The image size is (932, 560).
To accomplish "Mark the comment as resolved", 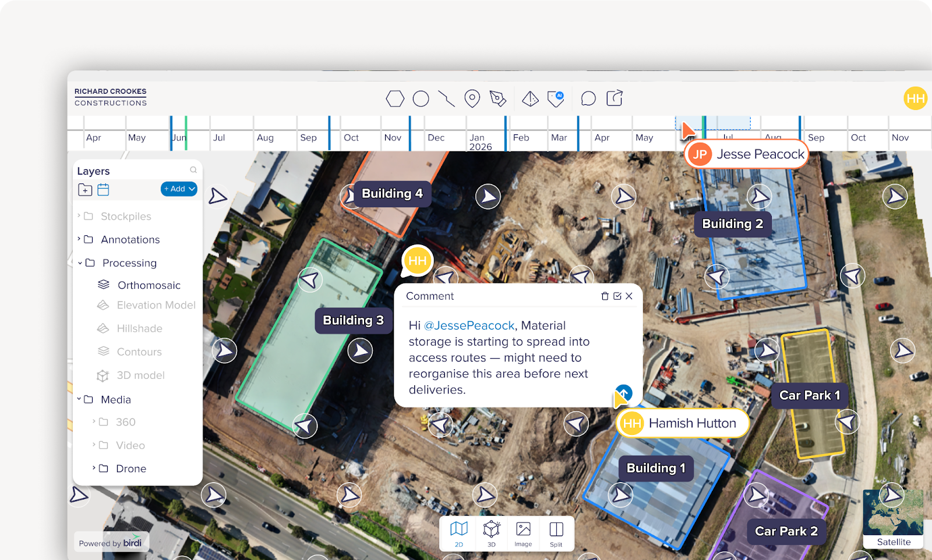I will tap(617, 296).
